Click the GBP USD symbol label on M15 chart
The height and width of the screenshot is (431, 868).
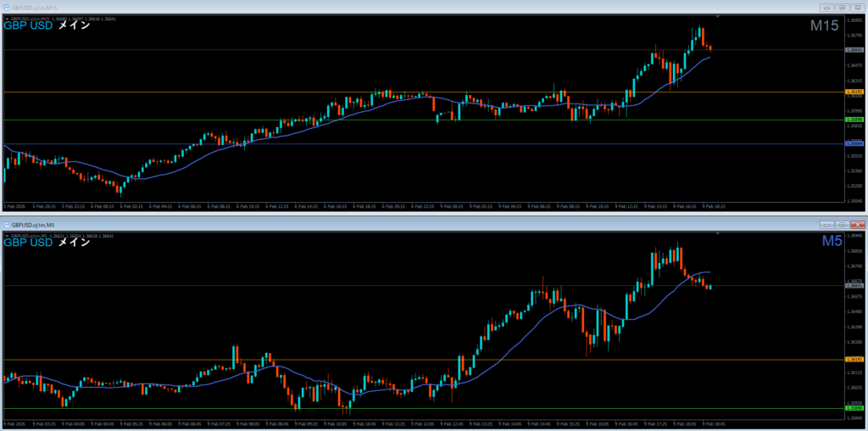29,25
